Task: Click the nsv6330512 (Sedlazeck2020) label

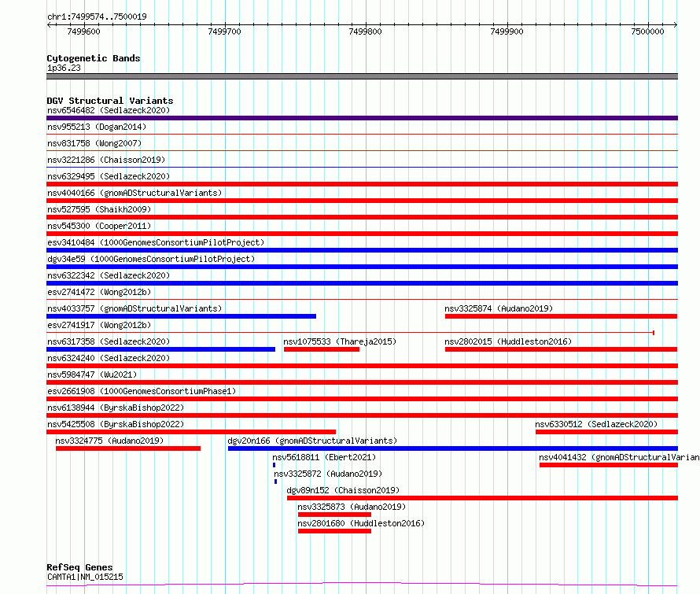Action: [x=596, y=424]
